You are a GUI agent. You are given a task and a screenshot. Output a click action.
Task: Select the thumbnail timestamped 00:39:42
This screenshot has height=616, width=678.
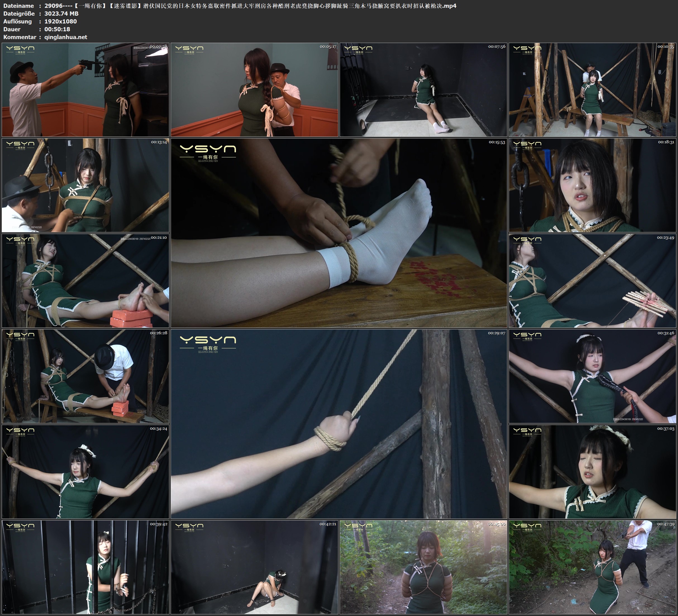(x=85, y=567)
